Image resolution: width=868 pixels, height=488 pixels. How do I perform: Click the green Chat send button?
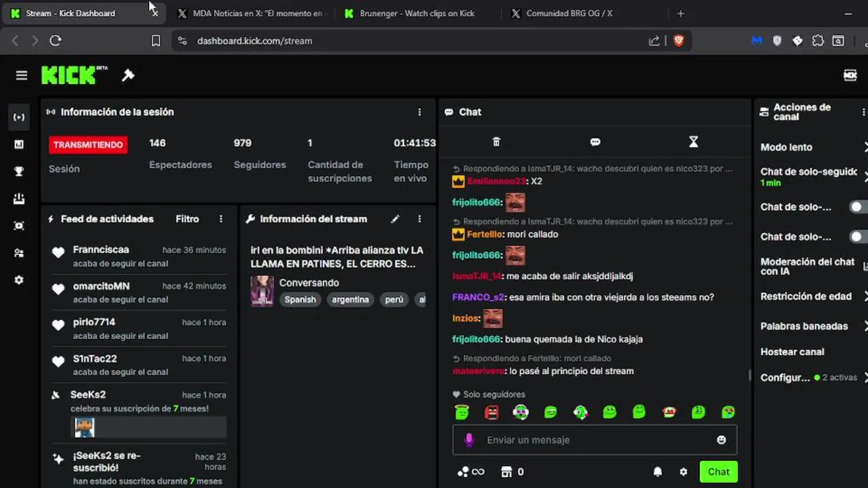(719, 472)
